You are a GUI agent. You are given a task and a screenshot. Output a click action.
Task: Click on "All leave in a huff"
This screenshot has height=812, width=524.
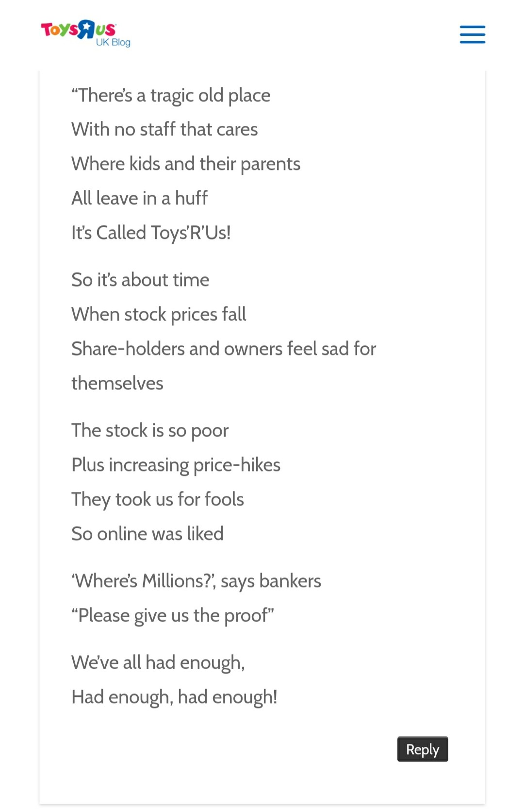tap(139, 198)
